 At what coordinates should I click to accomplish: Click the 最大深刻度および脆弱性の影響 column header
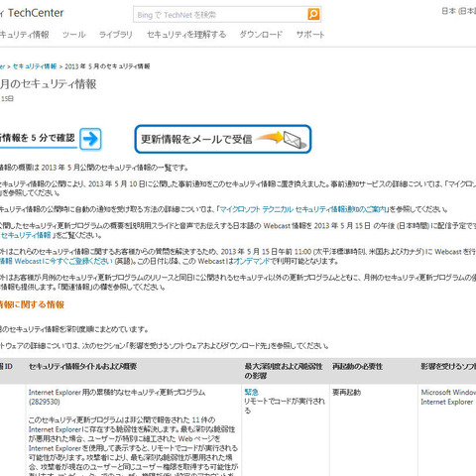click(284, 371)
